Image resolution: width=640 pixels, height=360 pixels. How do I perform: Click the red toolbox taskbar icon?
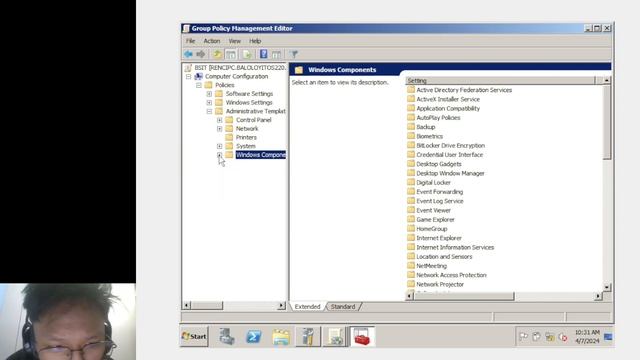(362, 336)
